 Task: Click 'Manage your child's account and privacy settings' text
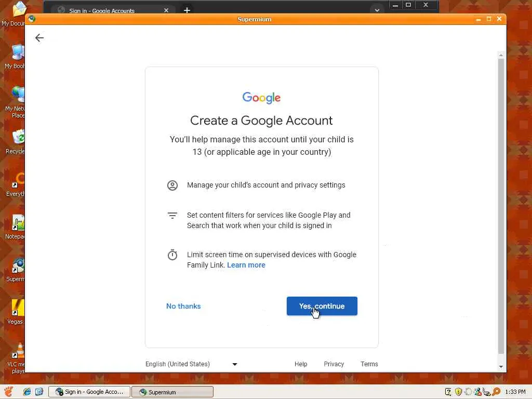click(266, 185)
